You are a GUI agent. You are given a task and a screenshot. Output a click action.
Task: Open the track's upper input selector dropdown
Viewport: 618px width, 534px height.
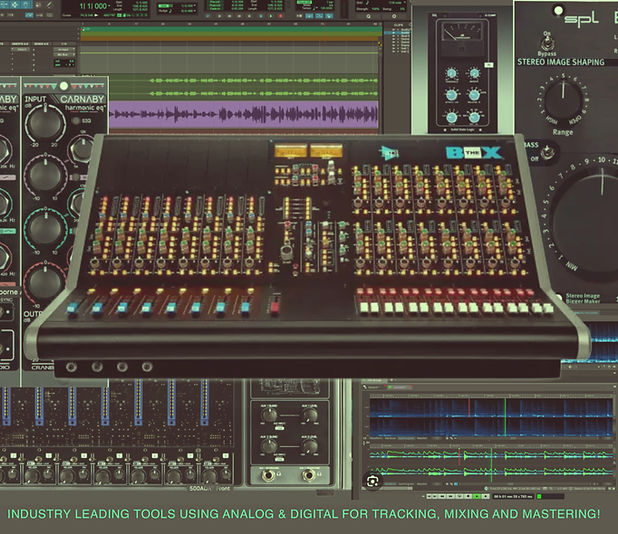click(x=63, y=50)
